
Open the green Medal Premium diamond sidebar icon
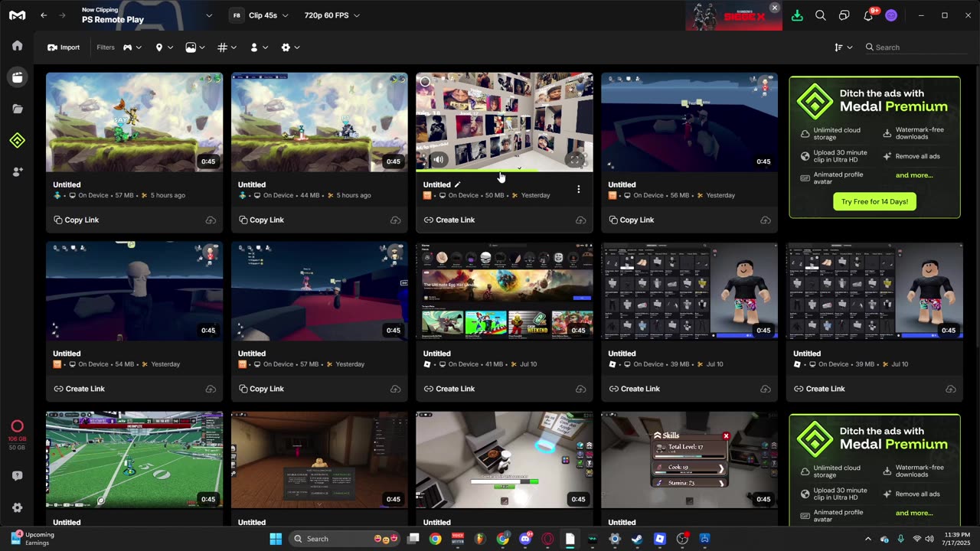(x=17, y=140)
